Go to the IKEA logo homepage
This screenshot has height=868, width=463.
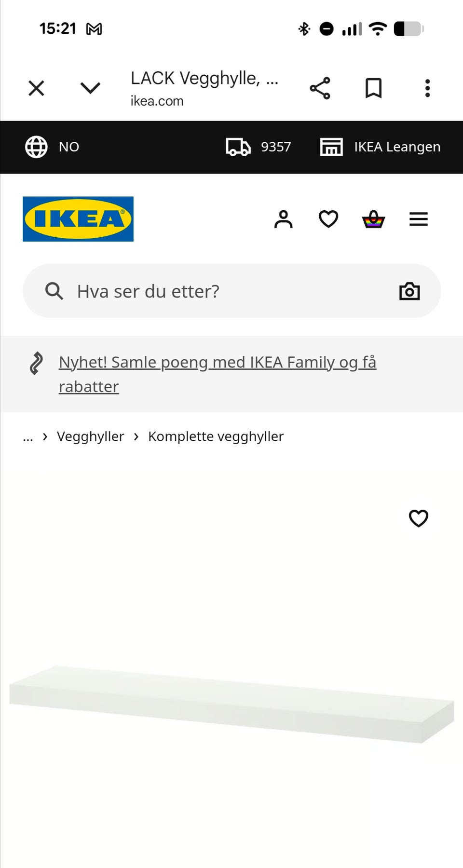(x=78, y=219)
